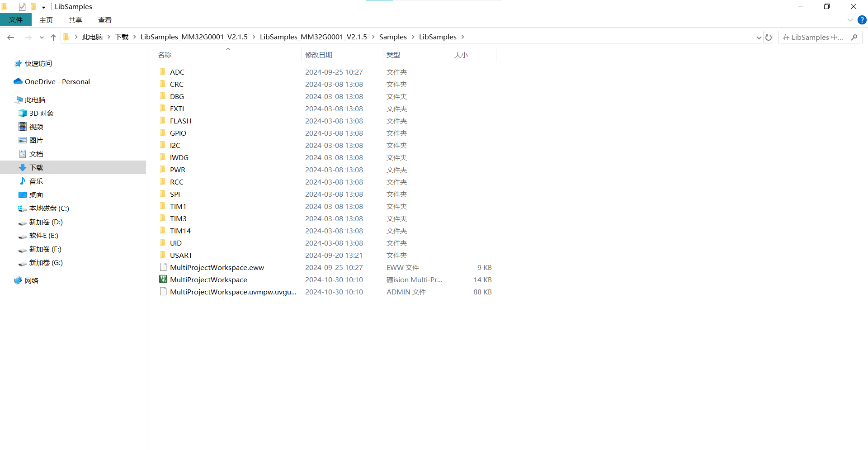Click the Up one level arrow
The height and width of the screenshot is (450, 868).
pyautogui.click(x=53, y=38)
